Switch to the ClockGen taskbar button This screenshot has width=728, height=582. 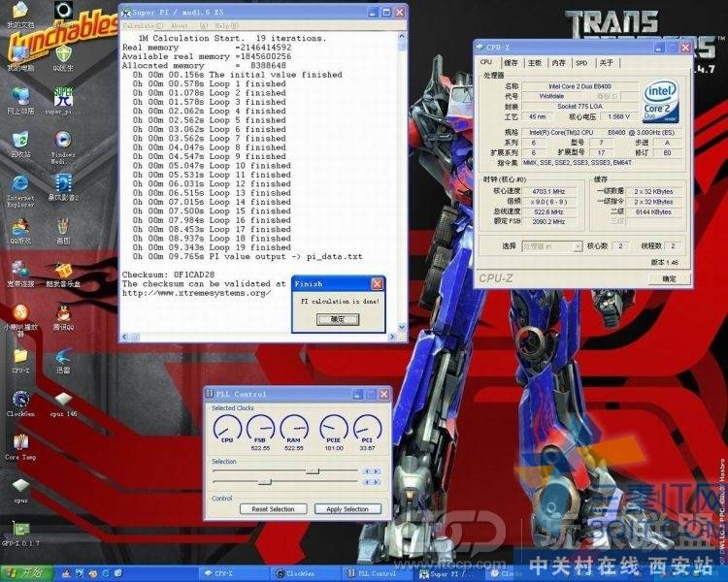pyautogui.click(x=307, y=573)
